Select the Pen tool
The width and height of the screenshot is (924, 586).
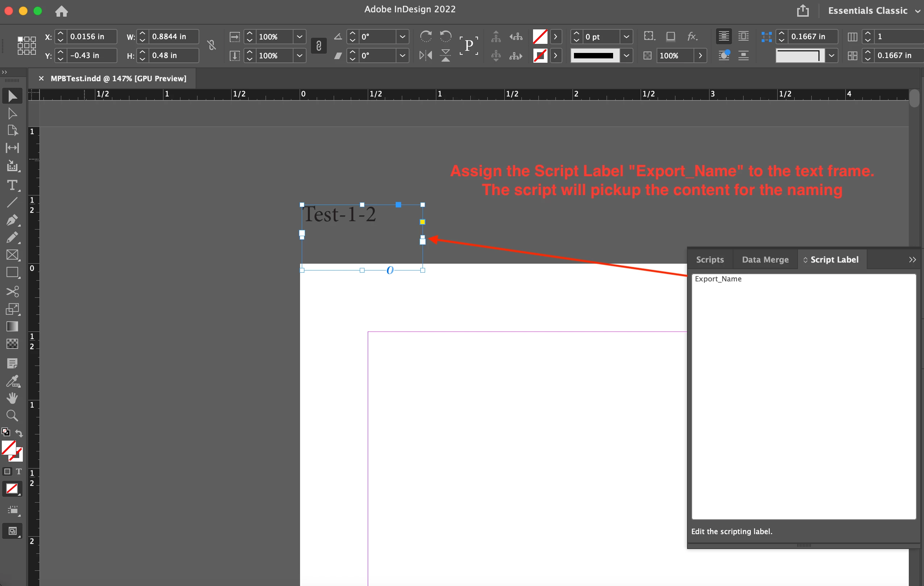click(12, 220)
